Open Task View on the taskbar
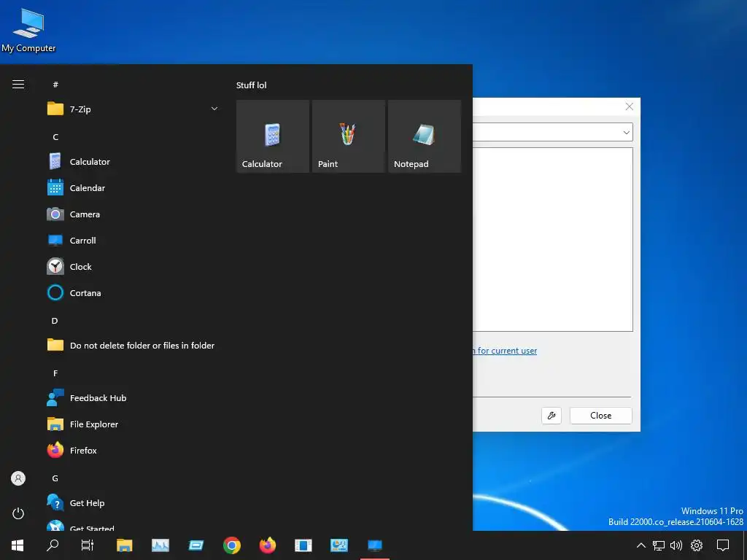 click(x=88, y=545)
